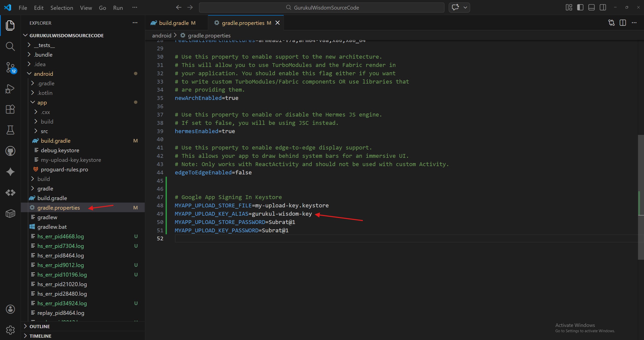The image size is (644, 340).
Task: Open the Selection menu
Action: (x=62, y=8)
